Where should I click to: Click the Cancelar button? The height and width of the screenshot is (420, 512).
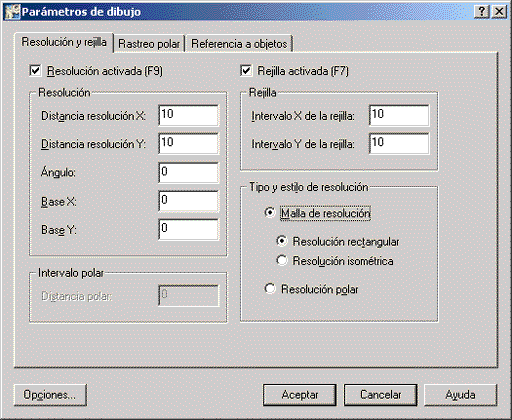tap(380, 395)
